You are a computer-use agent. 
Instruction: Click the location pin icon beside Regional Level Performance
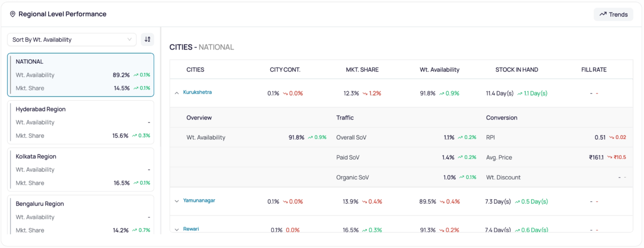[x=13, y=14]
